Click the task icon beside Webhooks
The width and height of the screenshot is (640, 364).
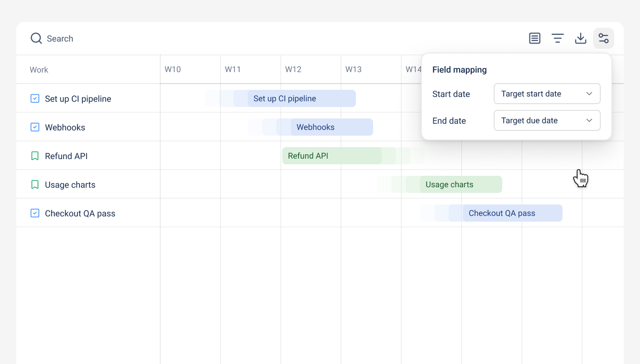pyautogui.click(x=35, y=127)
